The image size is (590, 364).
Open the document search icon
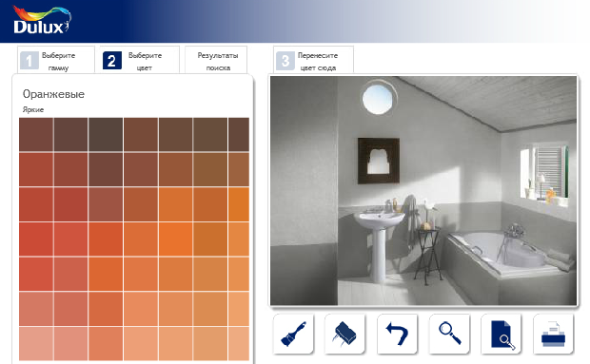click(501, 334)
